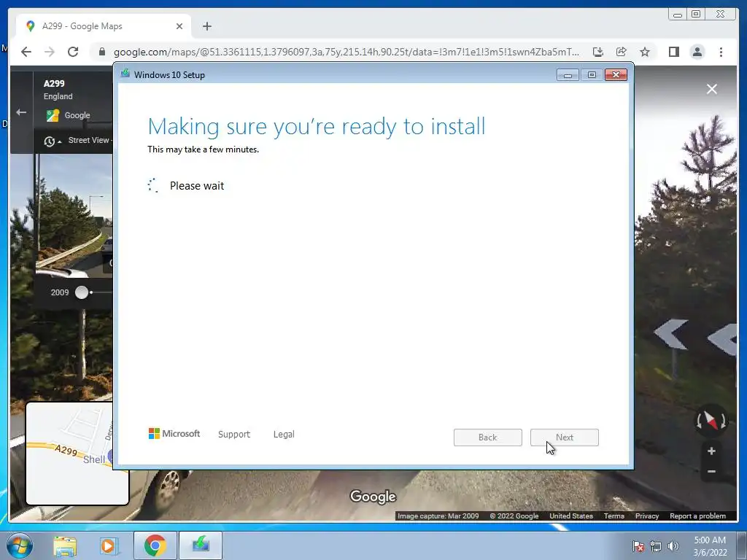Click the Legal link in Windows 10 Setup
This screenshot has height=560, width=747.
284,435
